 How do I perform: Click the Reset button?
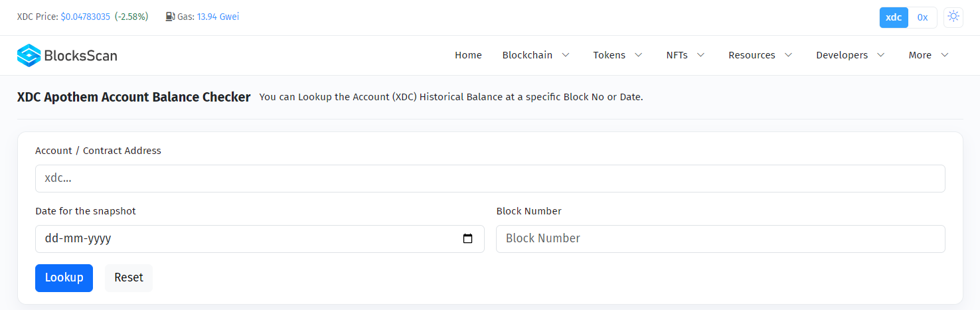[129, 278]
